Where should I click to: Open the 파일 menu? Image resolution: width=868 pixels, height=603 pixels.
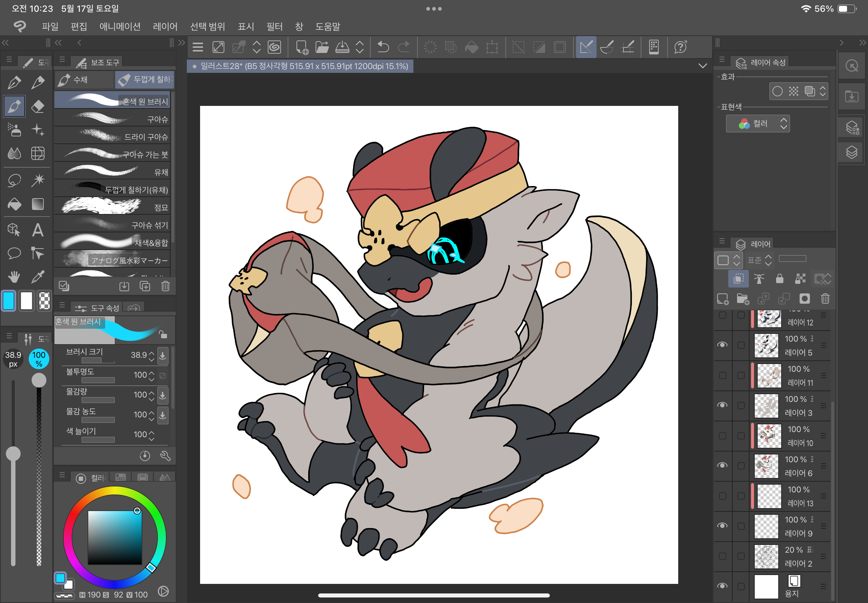tap(50, 26)
